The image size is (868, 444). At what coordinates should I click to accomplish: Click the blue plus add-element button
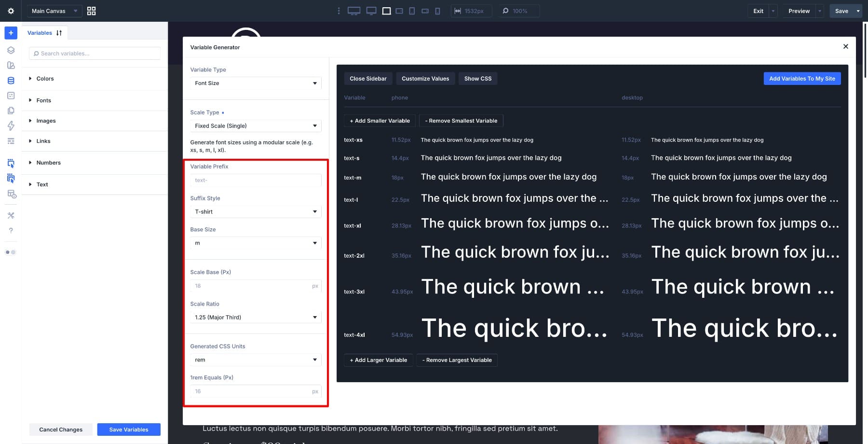11,33
